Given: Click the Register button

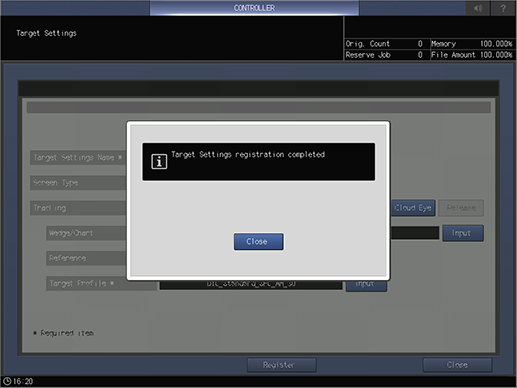Looking at the screenshot, I should click(282, 365).
